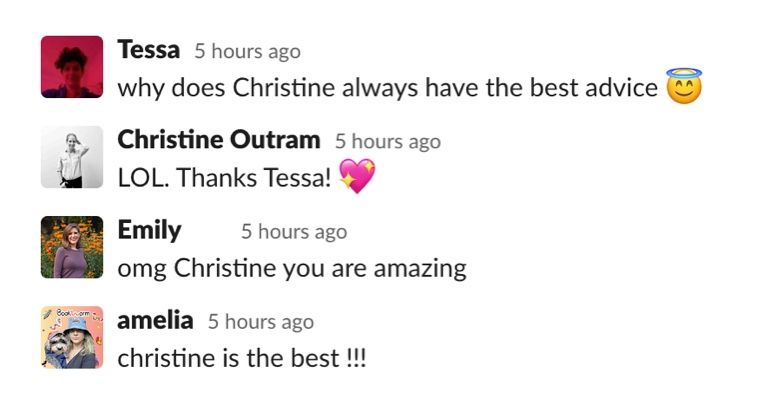Click Tessa's red profile avatar
This screenshot has width=780, height=406.
tap(71, 67)
